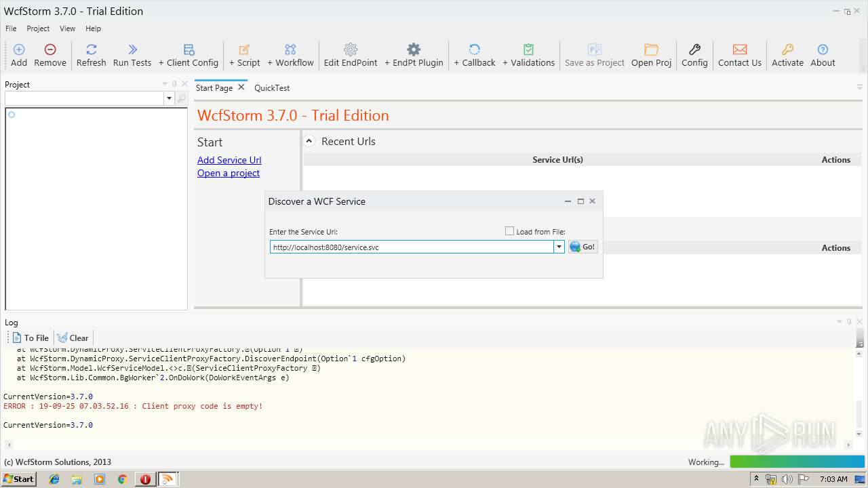Open the About help icon
The width and height of the screenshot is (868, 488).
tap(823, 49)
